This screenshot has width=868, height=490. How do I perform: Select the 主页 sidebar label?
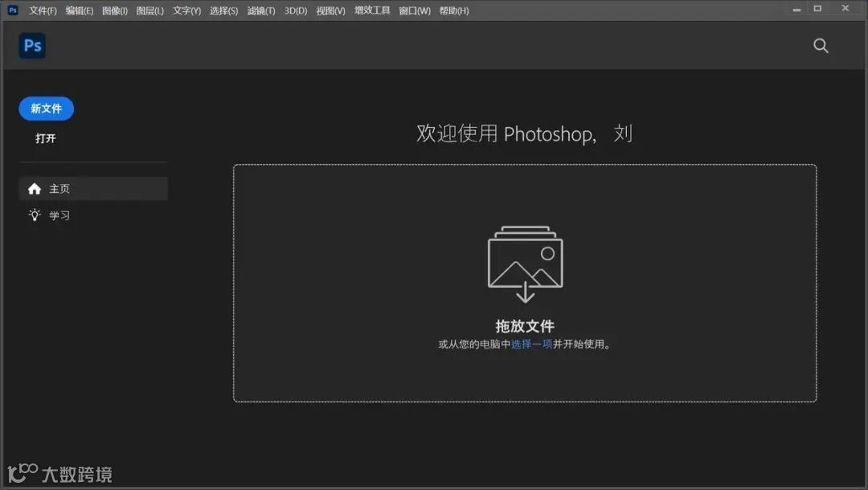[x=59, y=189]
